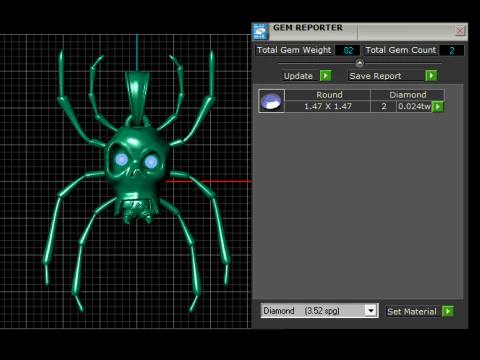
Task: Click the gem quantity cell 2
Action: click(x=384, y=106)
